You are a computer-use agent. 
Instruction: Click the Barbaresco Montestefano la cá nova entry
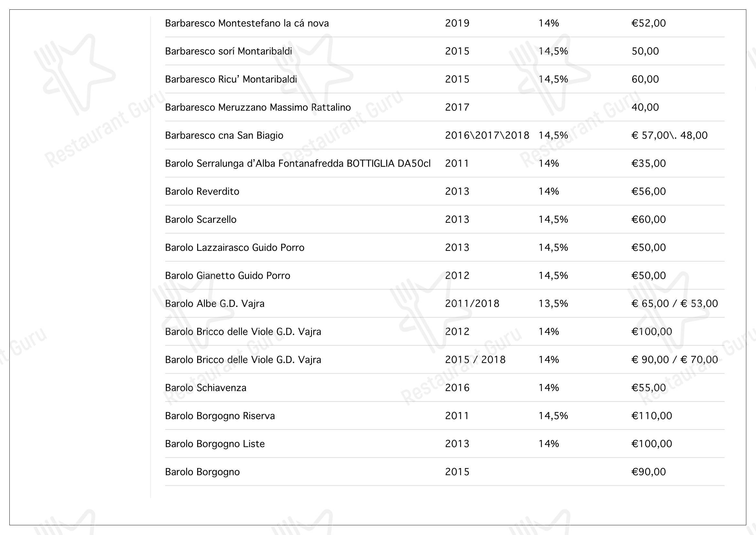click(247, 23)
